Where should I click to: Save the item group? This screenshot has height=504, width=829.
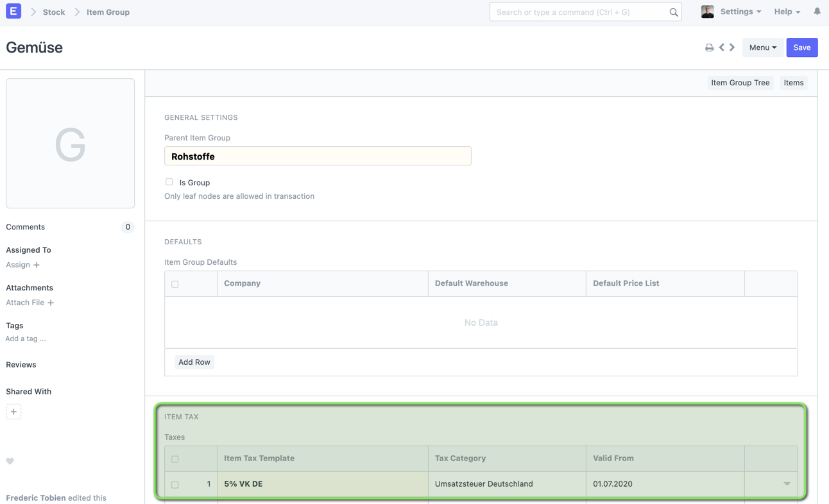pyautogui.click(x=802, y=47)
